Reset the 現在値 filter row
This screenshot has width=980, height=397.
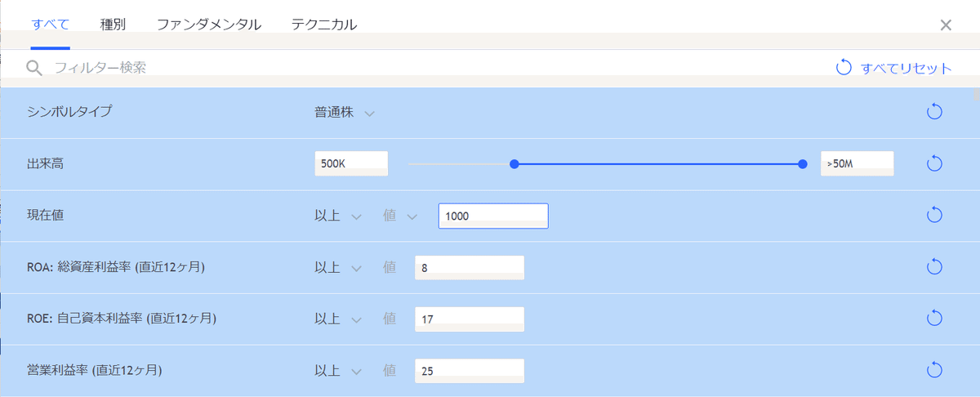point(935,215)
